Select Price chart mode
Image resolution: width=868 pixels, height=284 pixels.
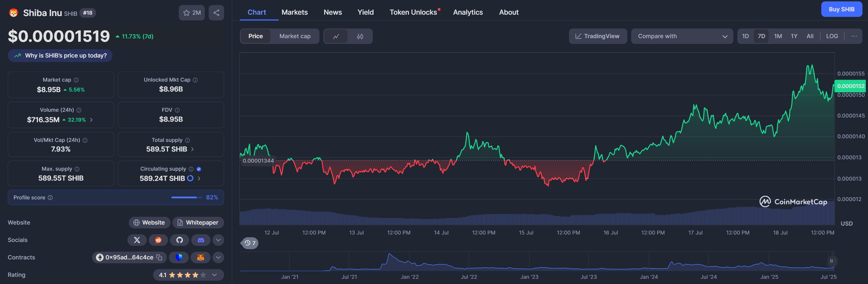(x=255, y=36)
